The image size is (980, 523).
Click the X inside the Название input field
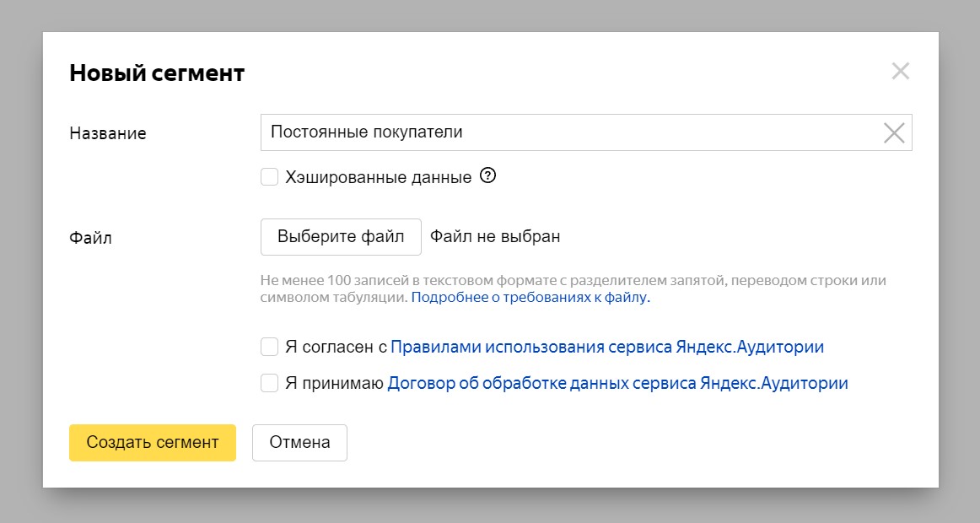point(892,132)
